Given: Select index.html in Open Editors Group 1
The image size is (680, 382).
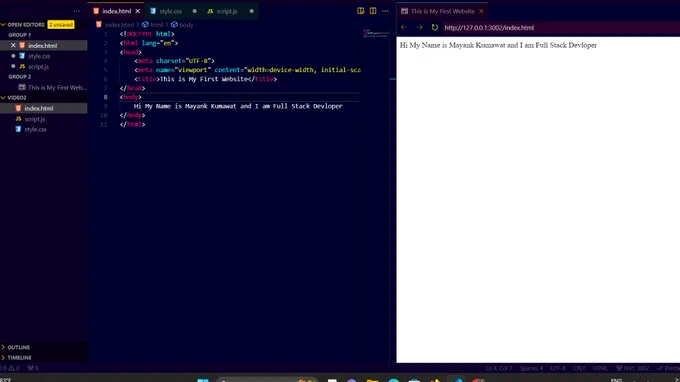Looking at the screenshot, I should click(42, 46).
